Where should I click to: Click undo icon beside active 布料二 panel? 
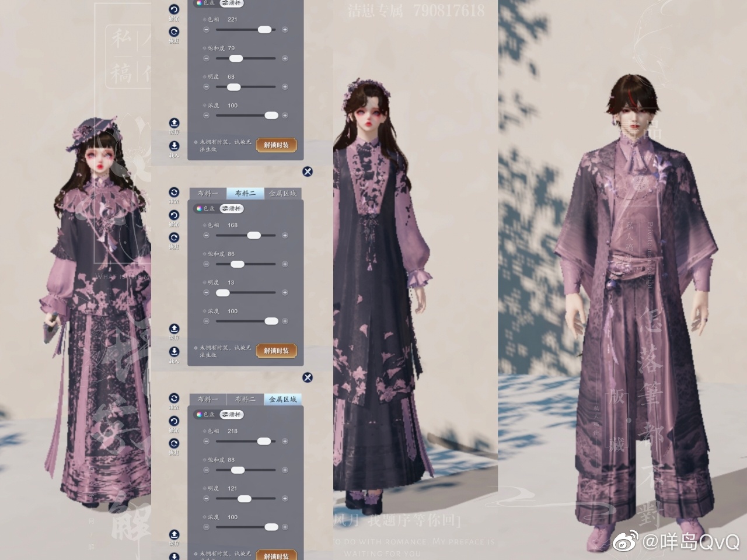point(174,215)
